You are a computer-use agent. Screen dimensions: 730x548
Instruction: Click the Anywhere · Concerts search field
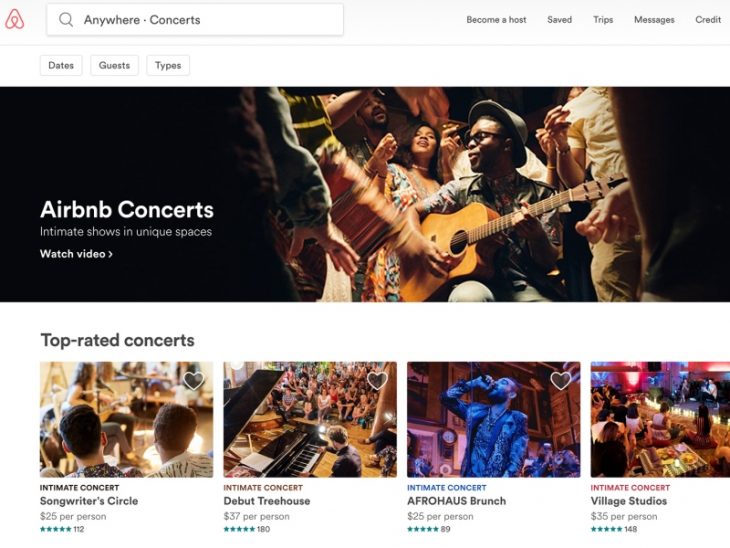tap(200, 20)
